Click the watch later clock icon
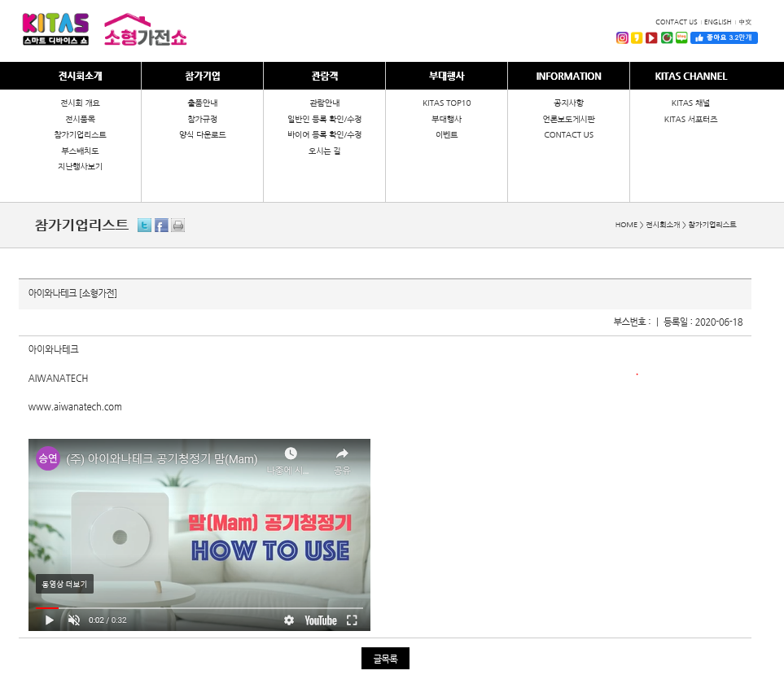Image resolution: width=784 pixels, height=688 pixels. (x=291, y=454)
